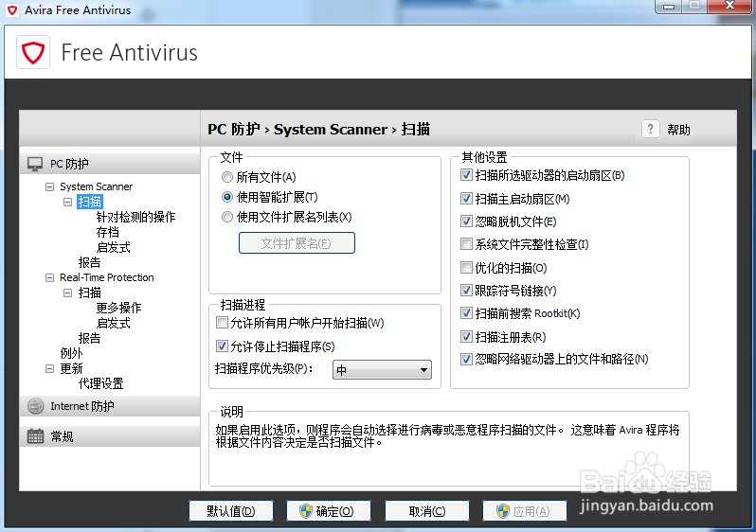Viewport: 756px width, 532px height.
Task: Toggle 扫描注册表(R) checkbox
Action: (x=466, y=336)
